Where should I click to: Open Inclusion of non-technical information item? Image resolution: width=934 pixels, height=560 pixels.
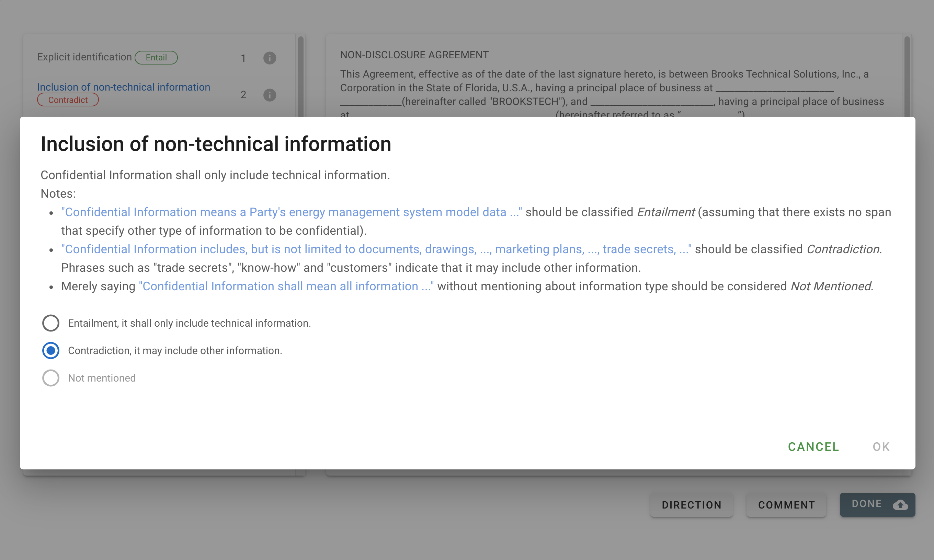pyautogui.click(x=124, y=87)
